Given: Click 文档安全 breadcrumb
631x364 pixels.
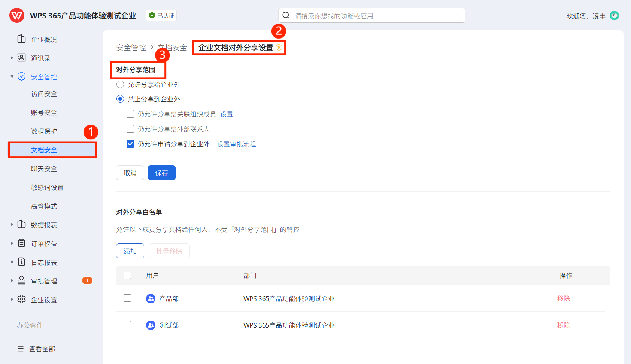Looking at the screenshot, I should point(172,48).
